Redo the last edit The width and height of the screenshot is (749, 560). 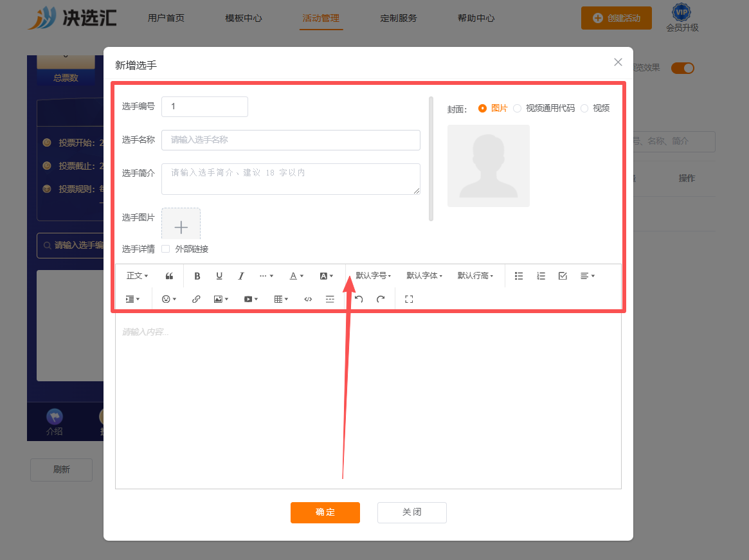[381, 299]
